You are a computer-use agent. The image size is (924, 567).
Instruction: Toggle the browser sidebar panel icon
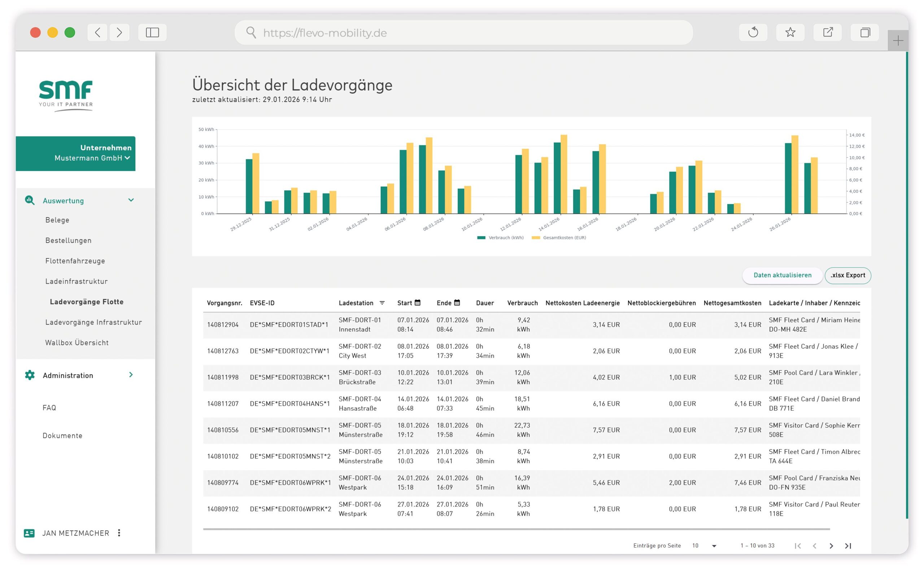pos(152,32)
